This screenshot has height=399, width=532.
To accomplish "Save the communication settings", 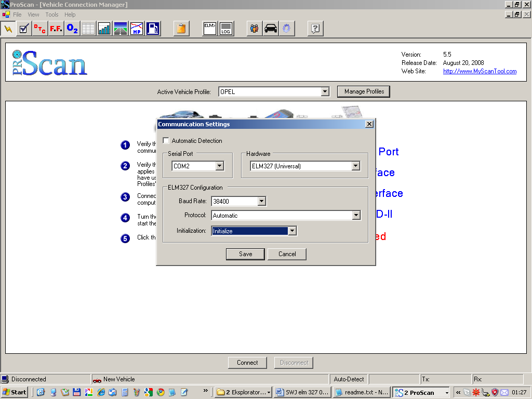I will click(x=245, y=254).
